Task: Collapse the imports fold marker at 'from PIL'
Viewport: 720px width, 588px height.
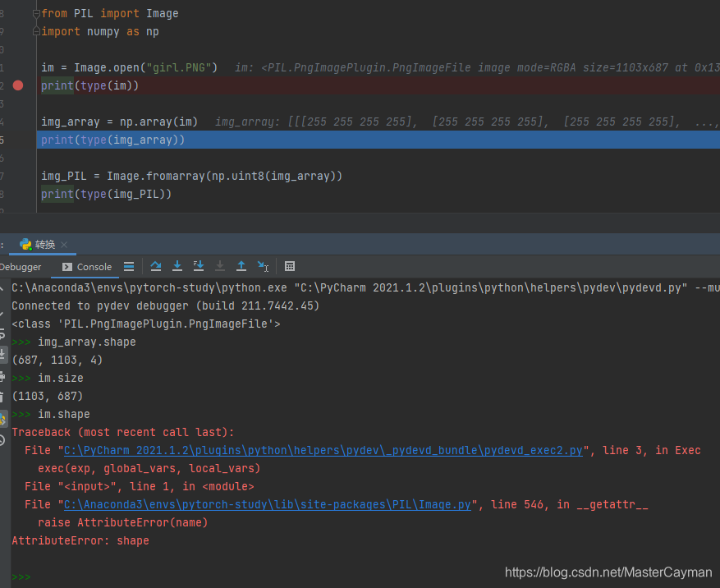Action: tap(36, 14)
